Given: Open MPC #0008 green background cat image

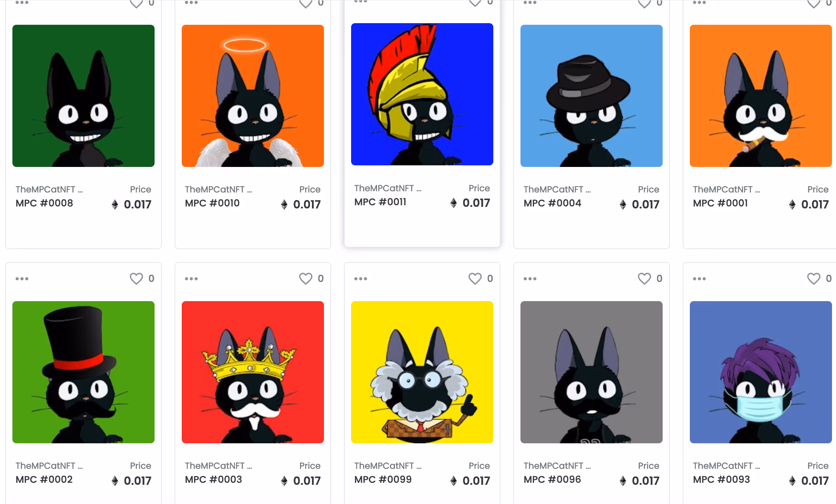Looking at the screenshot, I should click(83, 96).
